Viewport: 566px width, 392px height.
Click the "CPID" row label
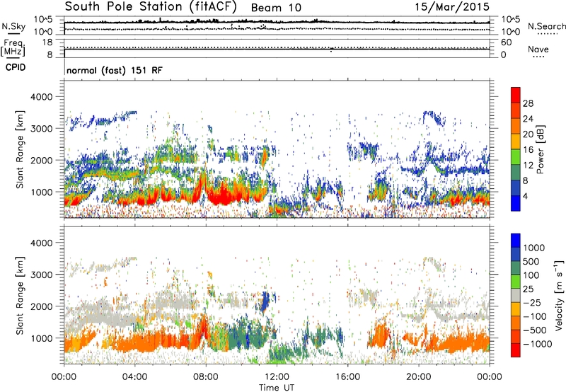pyautogui.click(x=16, y=67)
